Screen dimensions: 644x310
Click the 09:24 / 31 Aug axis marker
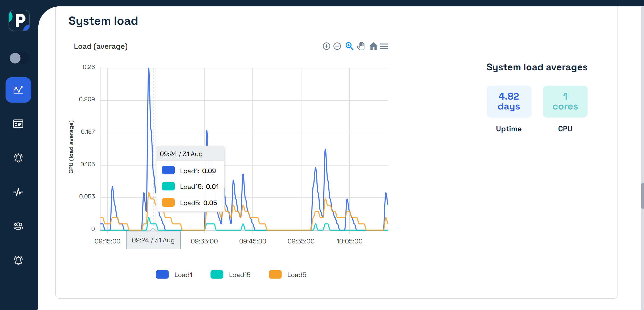(153, 240)
